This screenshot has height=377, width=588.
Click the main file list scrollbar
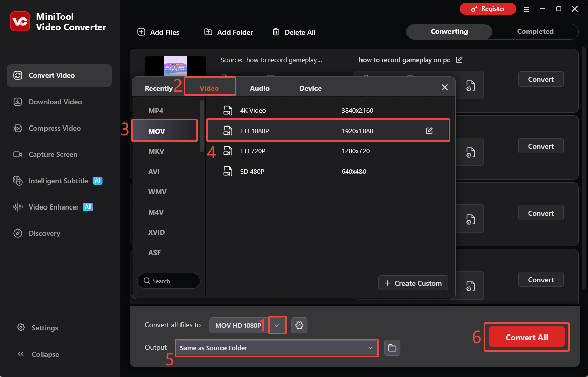583,168
